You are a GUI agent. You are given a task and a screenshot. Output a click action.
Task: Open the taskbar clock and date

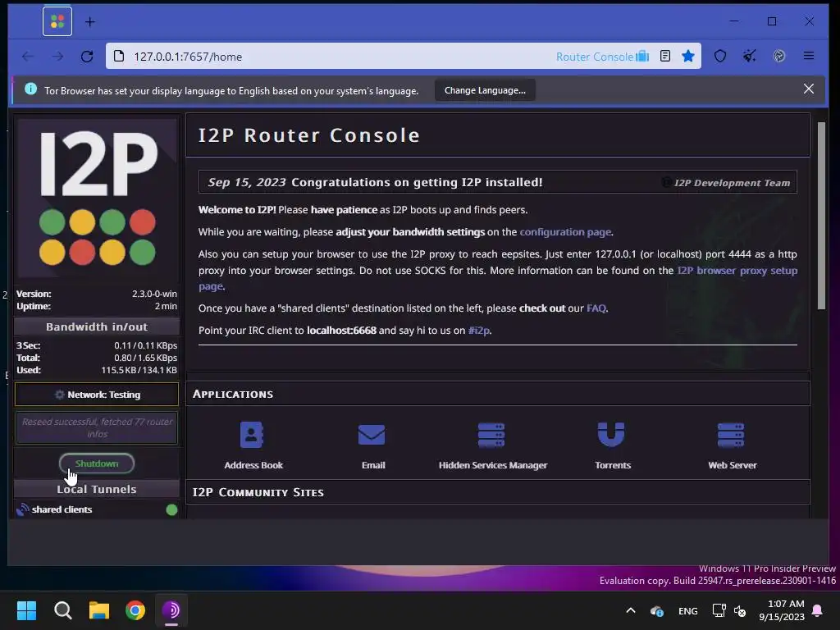coord(782,610)
